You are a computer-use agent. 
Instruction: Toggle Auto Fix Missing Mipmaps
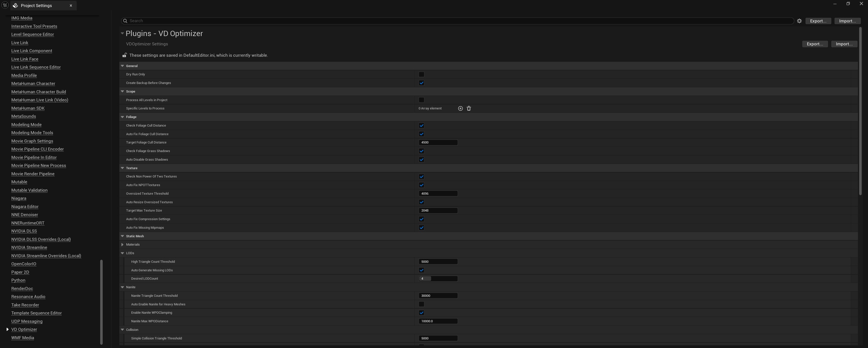[421, 228]
